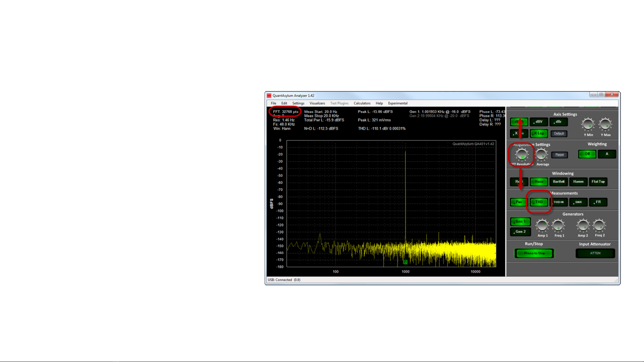Toggle the ATTEN input attenuator
The height and width of the screenshot is (362, 644).
(595, 253)
